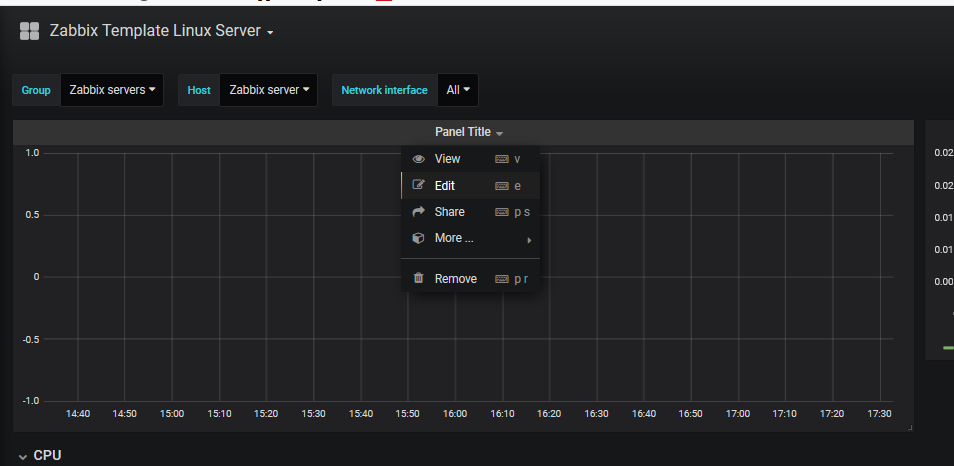The width and height of the screenshot is (954, 466).
Task: Click the keyboard icon for Remove shortcut
Action: pyautogui.click(x=502, y=279)
